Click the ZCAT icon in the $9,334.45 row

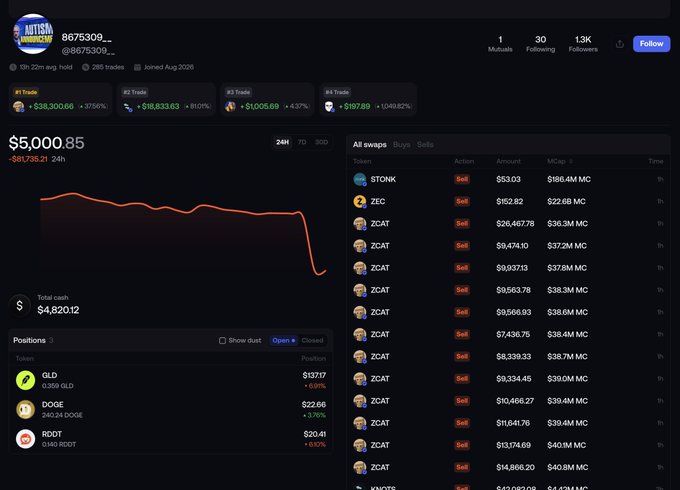(x=360, y=379)
